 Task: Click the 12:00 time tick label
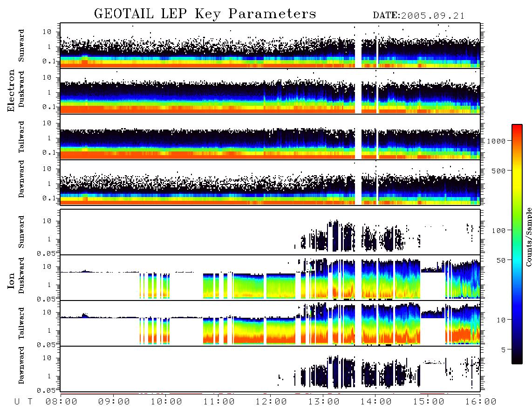pos(271,402)
